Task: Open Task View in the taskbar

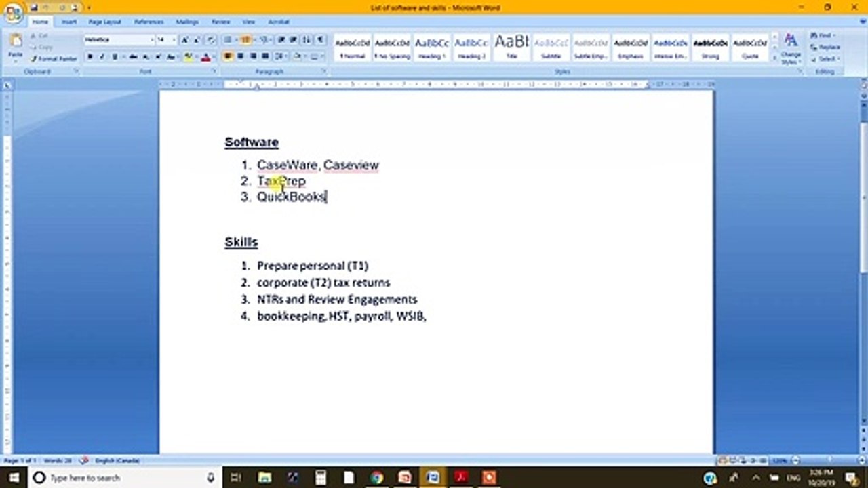Action: pyautogui.click(x=236, y=478)
